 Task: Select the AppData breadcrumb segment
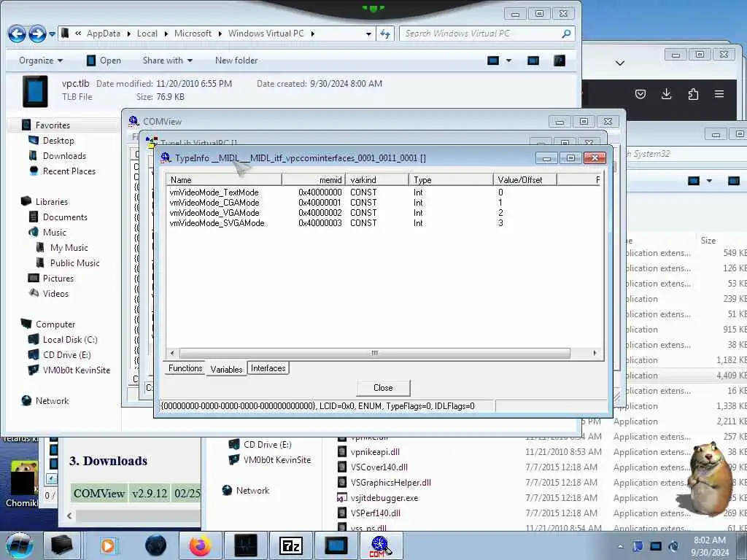coord(104,34)
